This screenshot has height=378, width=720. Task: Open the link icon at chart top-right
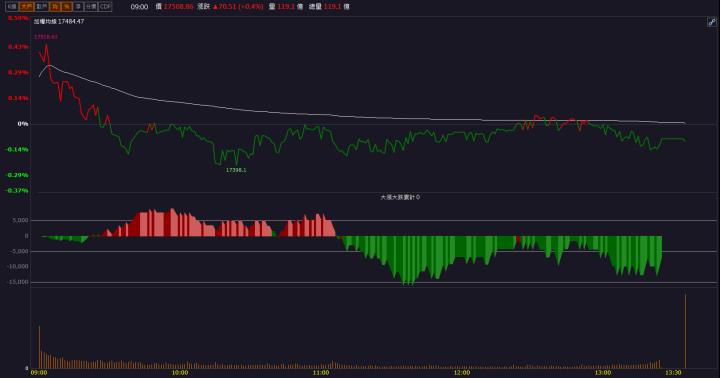pyautogui.click(x=711, y=22)
